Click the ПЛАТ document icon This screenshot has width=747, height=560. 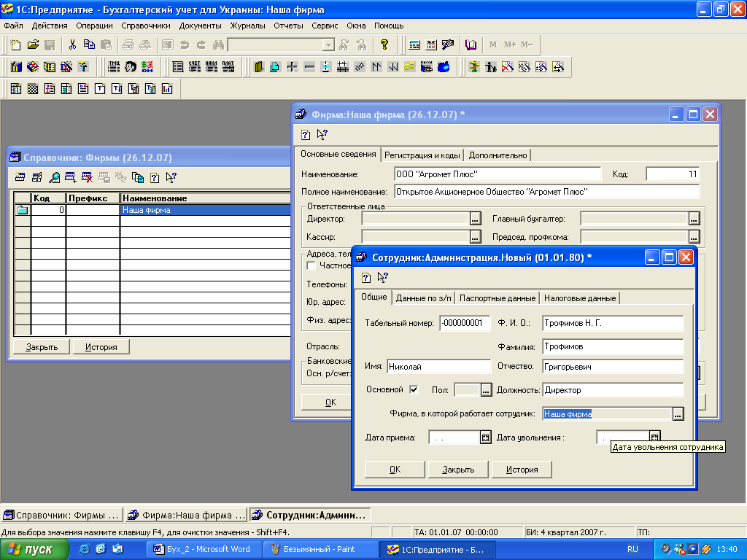[x=228, y=66]
